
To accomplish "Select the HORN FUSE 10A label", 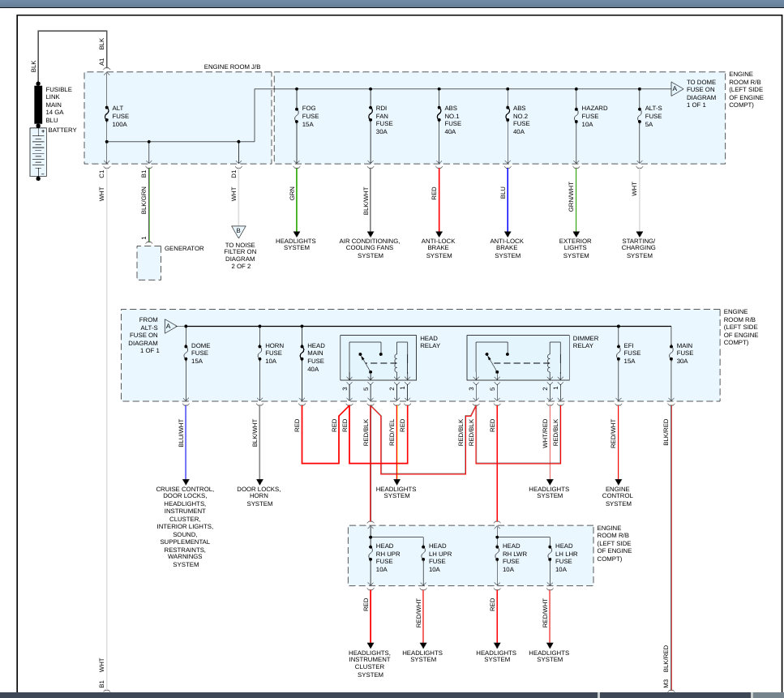I will point(274,353).
